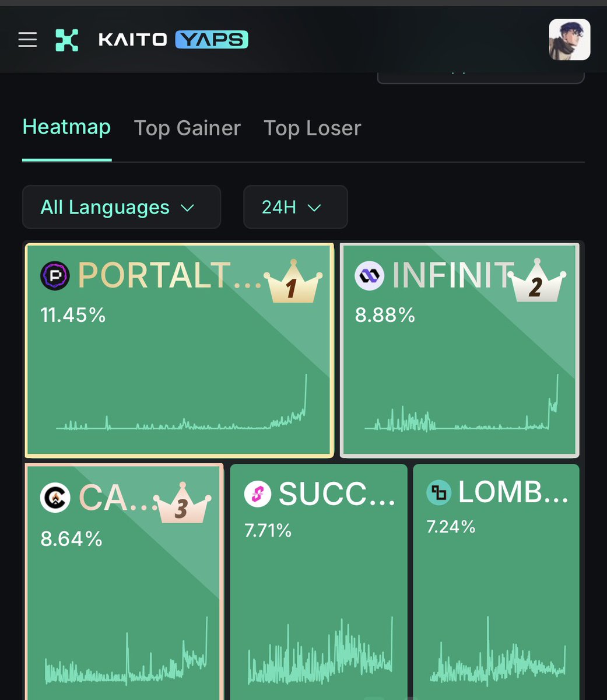This screenshot has width=607, height=700.
Task: Click the 11.45% mindshare value
Action: click(73, 315)
